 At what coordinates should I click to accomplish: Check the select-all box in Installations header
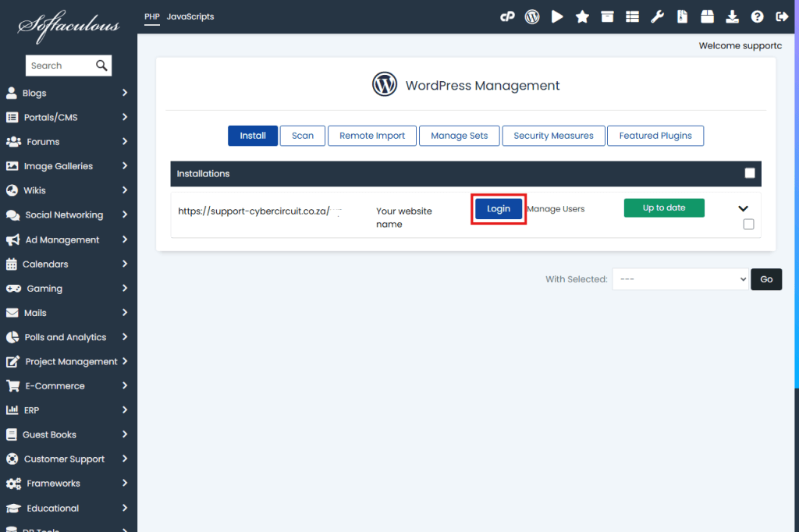tap(750, 173)
